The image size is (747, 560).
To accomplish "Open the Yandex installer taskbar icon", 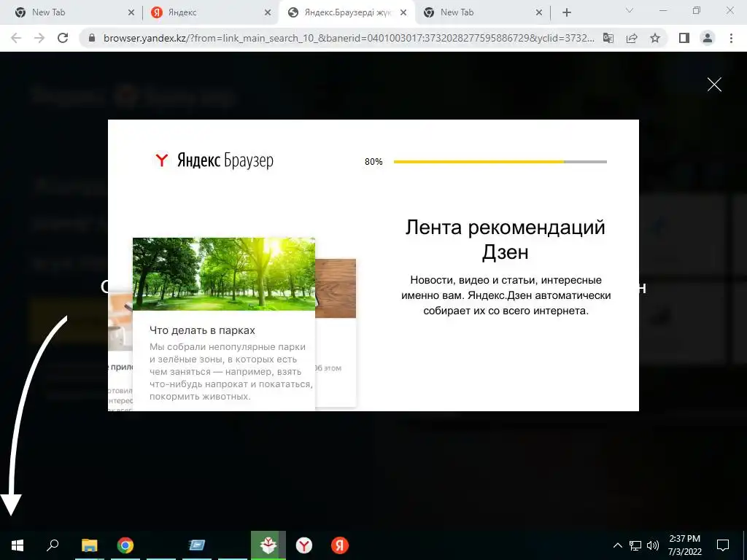I will click(x=268, y=545).
